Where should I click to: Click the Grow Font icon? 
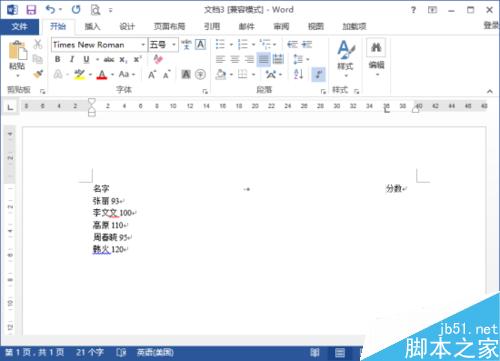(152, 74)
